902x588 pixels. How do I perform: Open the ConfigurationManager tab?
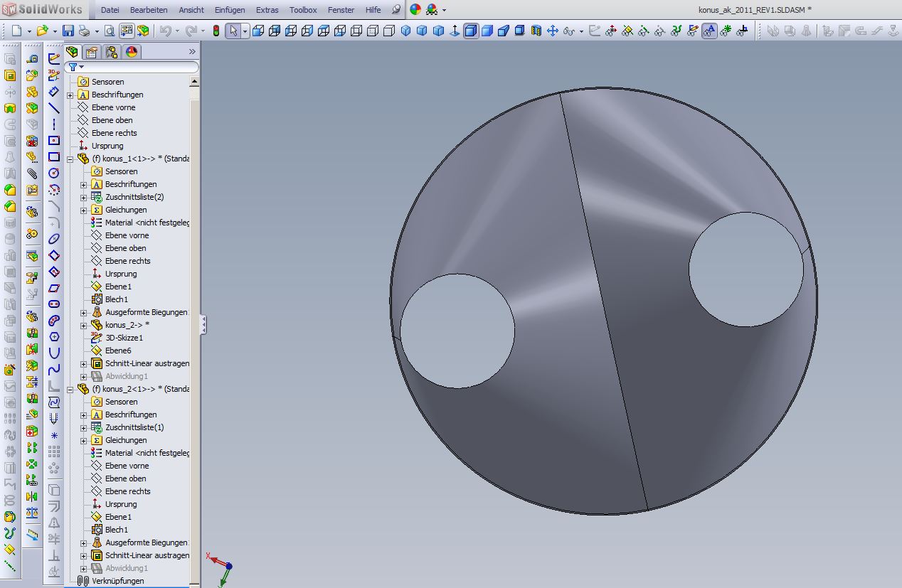pyautogui.click(x=112, y=52)
